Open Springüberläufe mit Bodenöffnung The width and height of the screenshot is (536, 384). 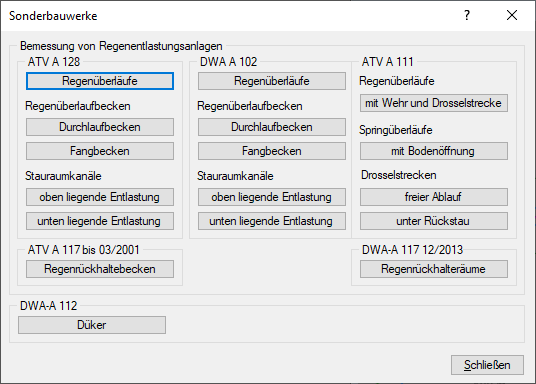point(434,151)
